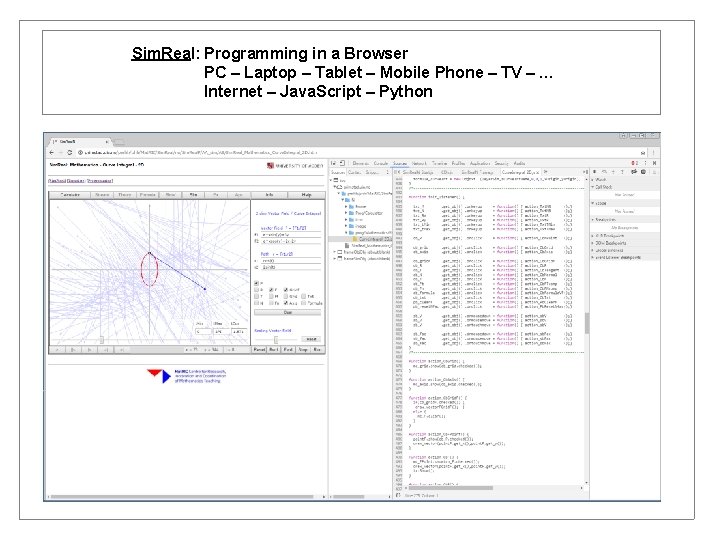
Task: Open the DevTools red error counter
Action: (x=635, y=163)
